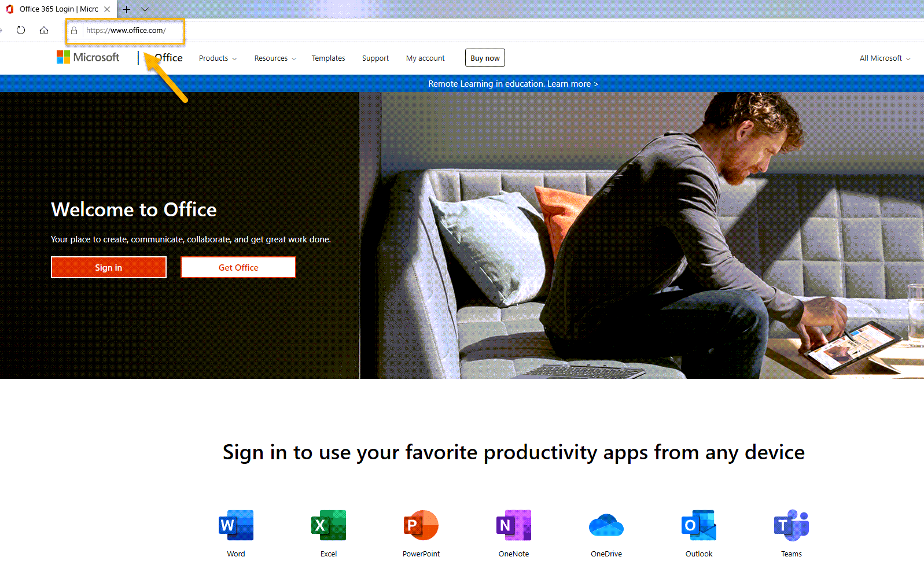This screenshot has height=568, width=924.
Task: Go to My account
Action: [425, 58]
